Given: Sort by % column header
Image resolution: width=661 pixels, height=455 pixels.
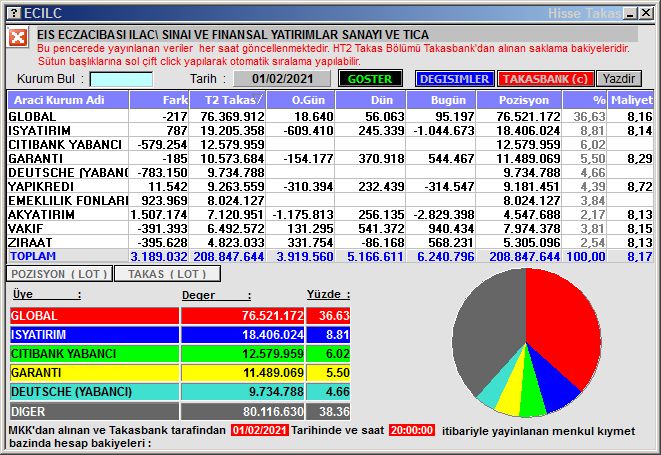Looking at the screenshot, I should click(x=585, y=100).
